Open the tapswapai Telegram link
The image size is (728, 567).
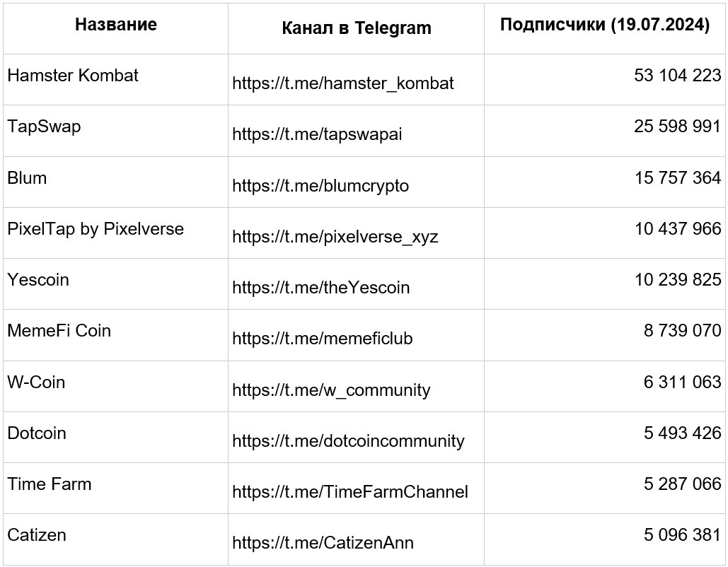click(317, 134)
